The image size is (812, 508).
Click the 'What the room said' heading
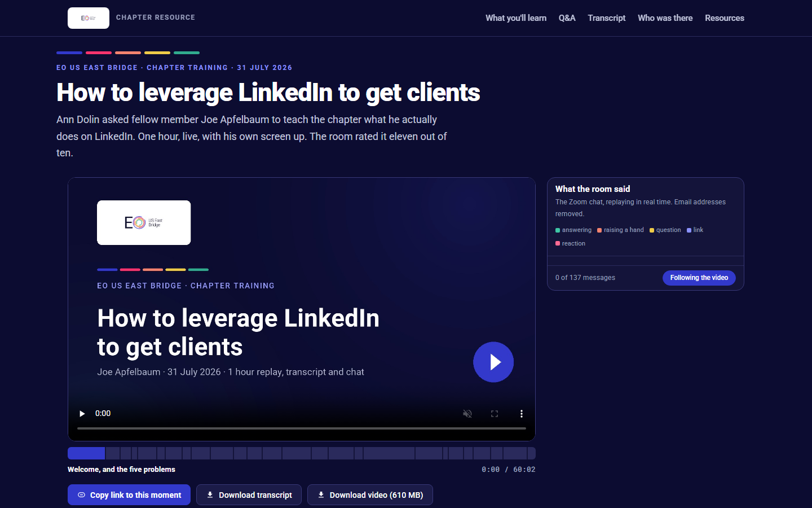point(593,189)
